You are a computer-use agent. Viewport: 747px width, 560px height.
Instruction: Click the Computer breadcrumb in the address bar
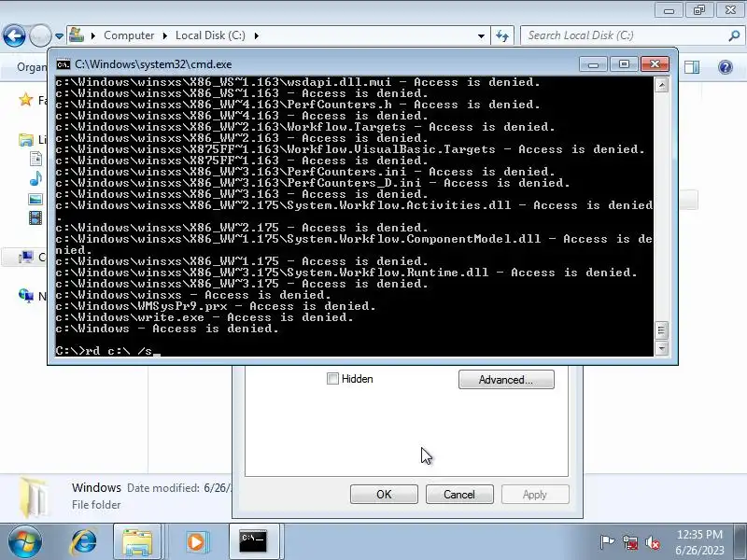tap(129, 35)
